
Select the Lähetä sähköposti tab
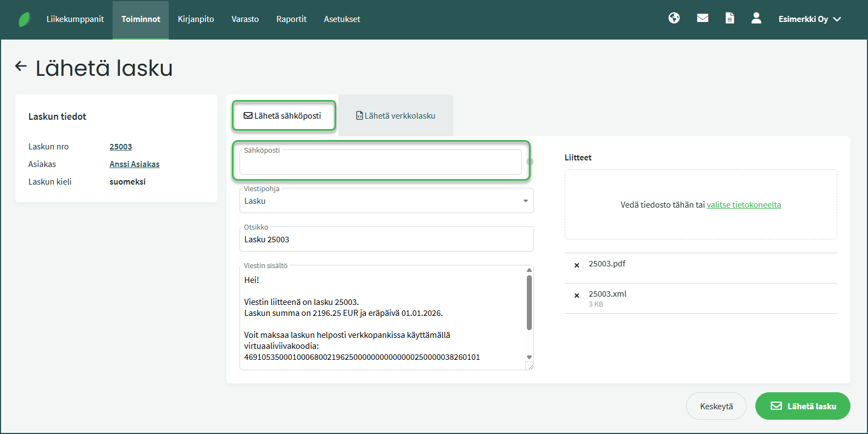click(283, 116)
